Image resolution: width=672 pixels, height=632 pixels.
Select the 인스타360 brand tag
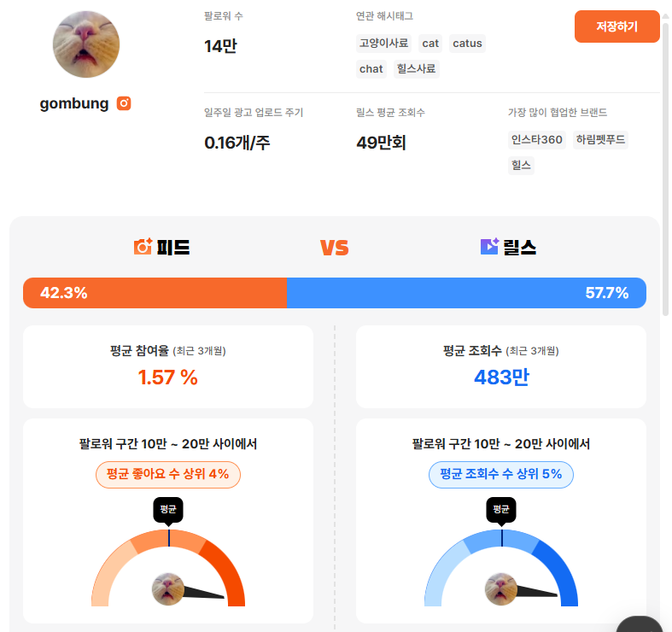pos(537,140)
